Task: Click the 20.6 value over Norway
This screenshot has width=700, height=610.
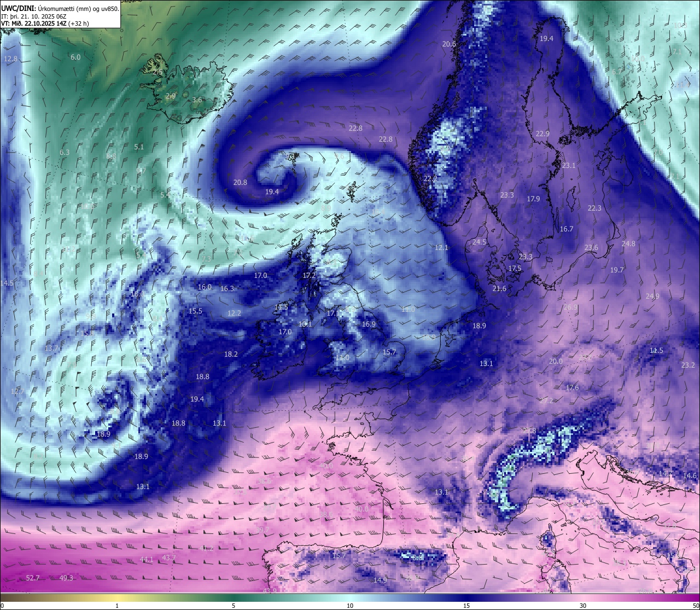Action: 449,44
